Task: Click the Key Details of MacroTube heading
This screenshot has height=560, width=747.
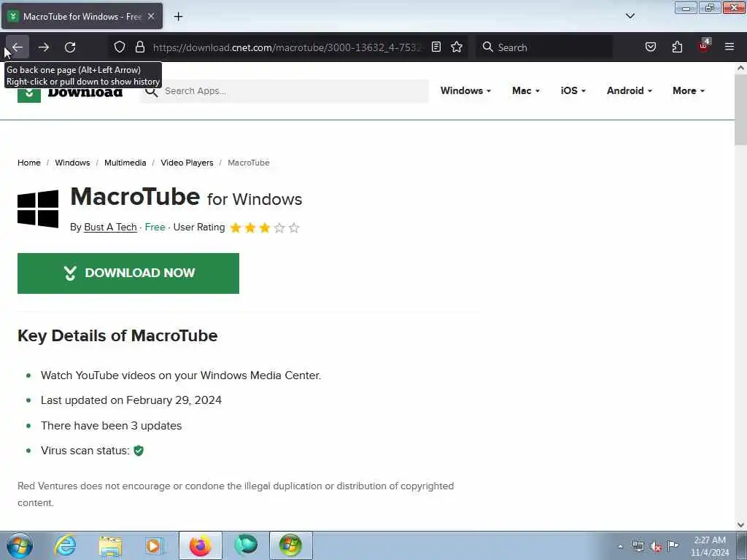Action: [117, 335]
